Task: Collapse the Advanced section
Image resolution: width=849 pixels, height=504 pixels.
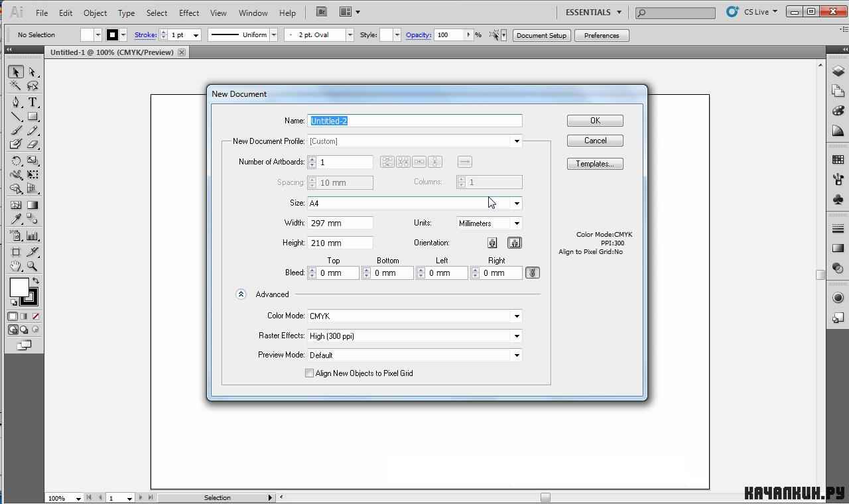Action: pyautogui.click(x=241, y=294)
